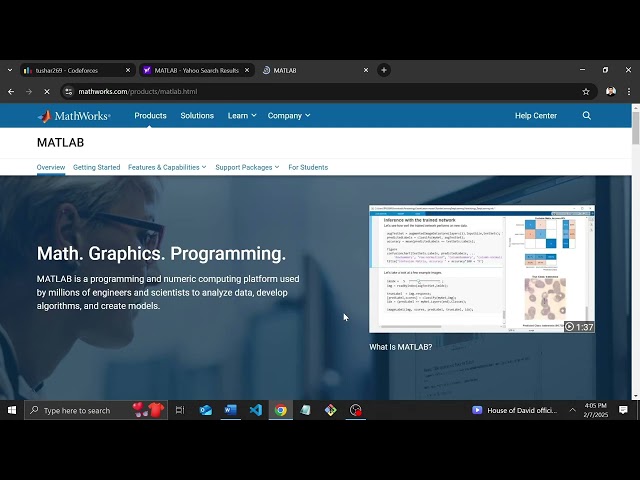The width and height of the screenshot is (640, 480).
Task: Open the site search magnifier icon
Action: tap(587, 116)
